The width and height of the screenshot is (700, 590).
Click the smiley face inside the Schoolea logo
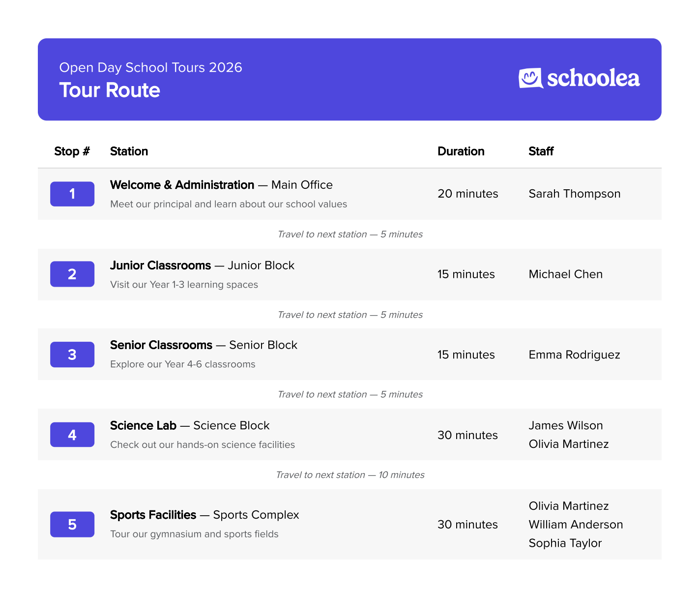click(531, 78)
